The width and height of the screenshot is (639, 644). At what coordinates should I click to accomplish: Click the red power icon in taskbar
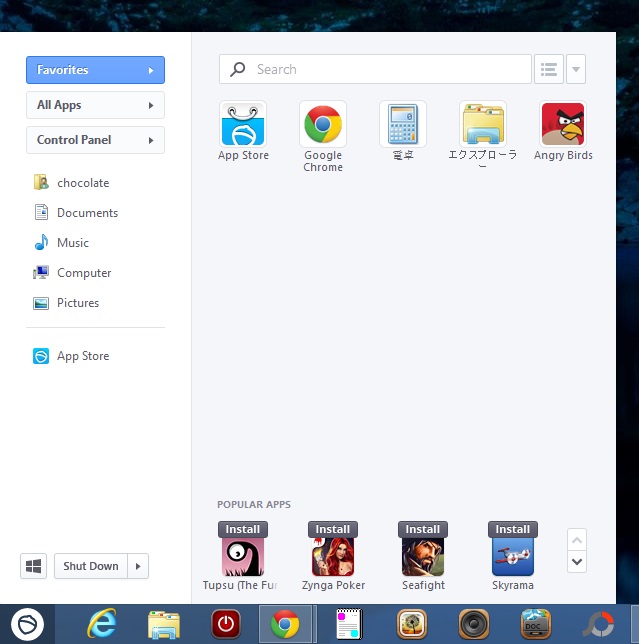225,624
